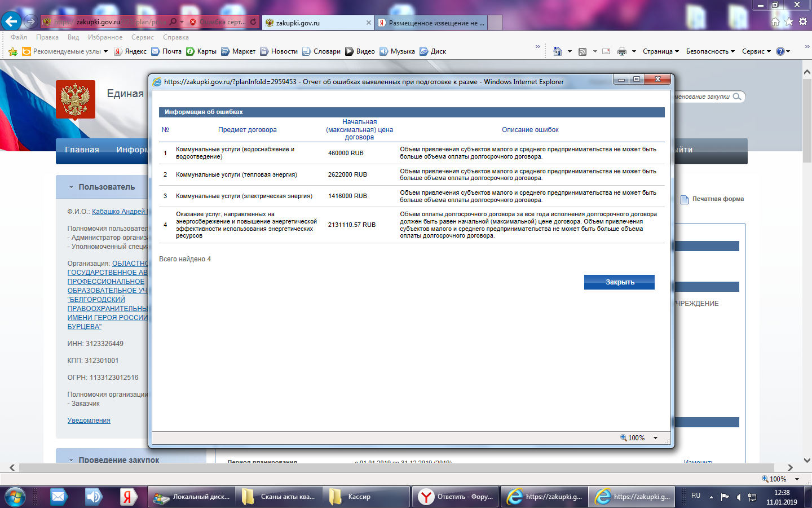Click the browser back arrow button
The height and width of the screenshot is (508, 812).
11,21
